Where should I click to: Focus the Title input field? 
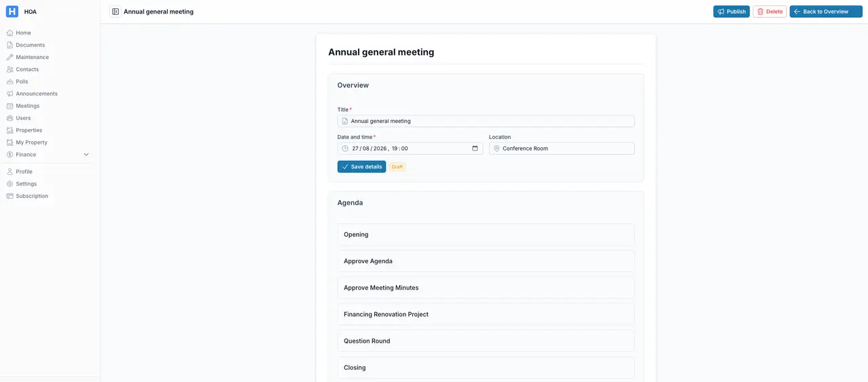tap(486, 121)
